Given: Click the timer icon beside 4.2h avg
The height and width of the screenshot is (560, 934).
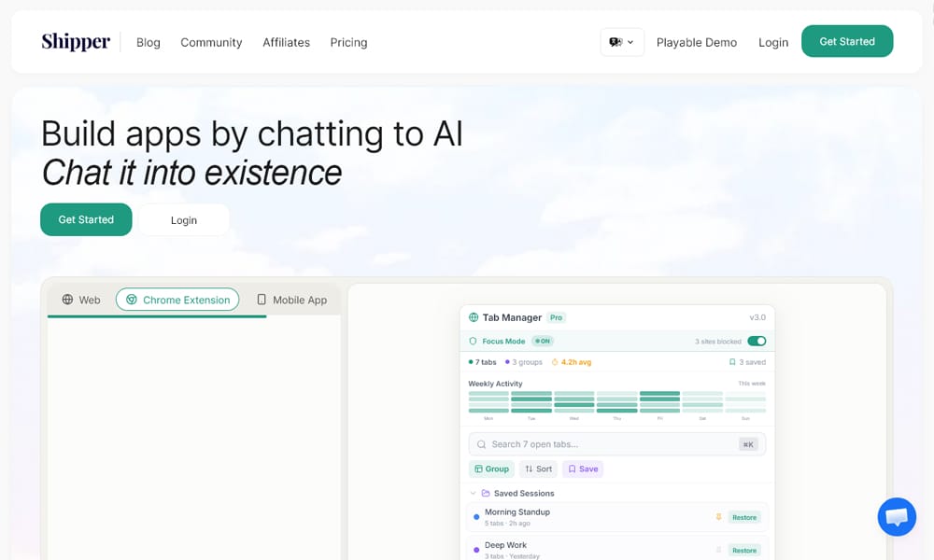Looking at the screenshot, I should point(555,362).
